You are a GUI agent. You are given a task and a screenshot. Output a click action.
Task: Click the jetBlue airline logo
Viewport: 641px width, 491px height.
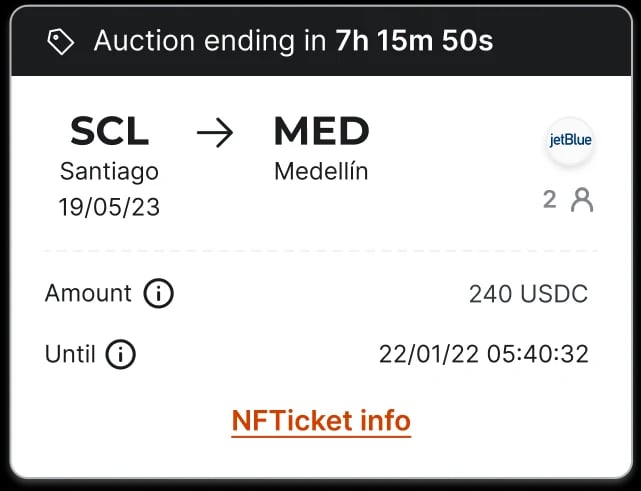[570, 141]
